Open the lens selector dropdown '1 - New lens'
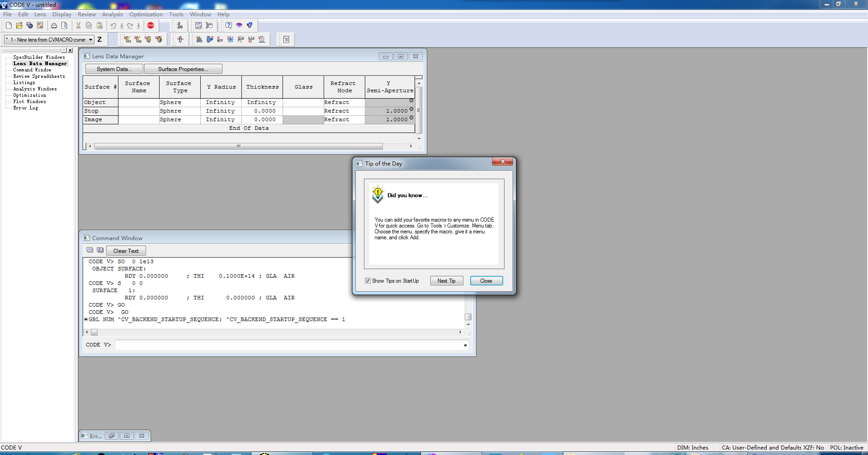 pyautogui.click(x=49, y=40)
